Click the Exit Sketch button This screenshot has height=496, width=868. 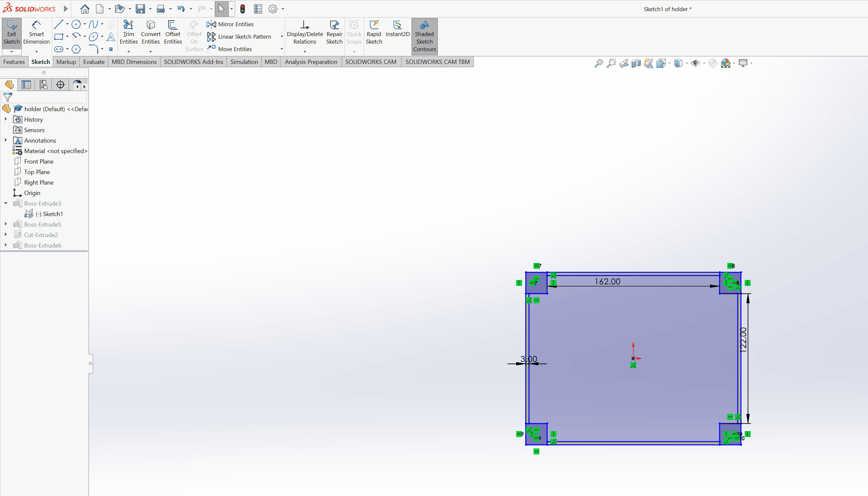pyautogui.click(x=11, y=33)
